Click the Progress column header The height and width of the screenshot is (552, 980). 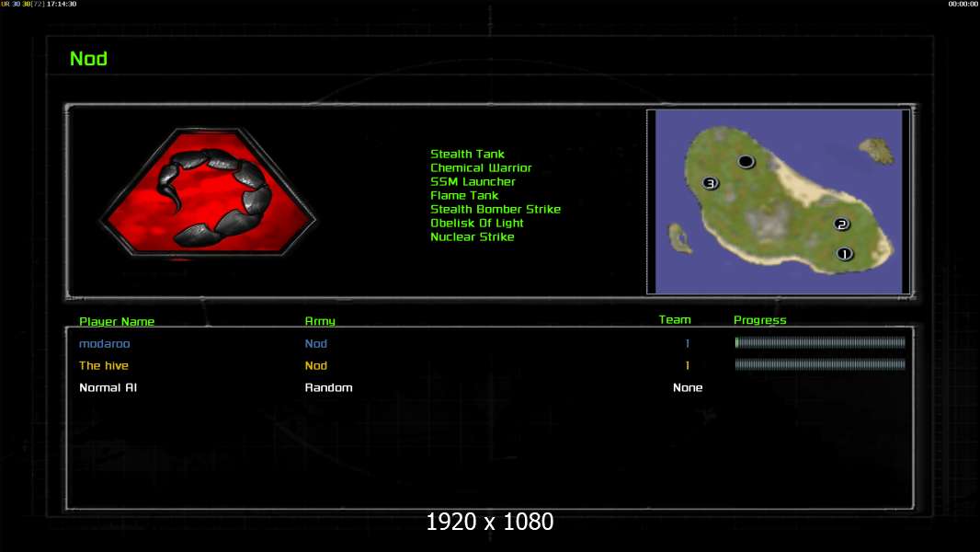coord(760,320)
